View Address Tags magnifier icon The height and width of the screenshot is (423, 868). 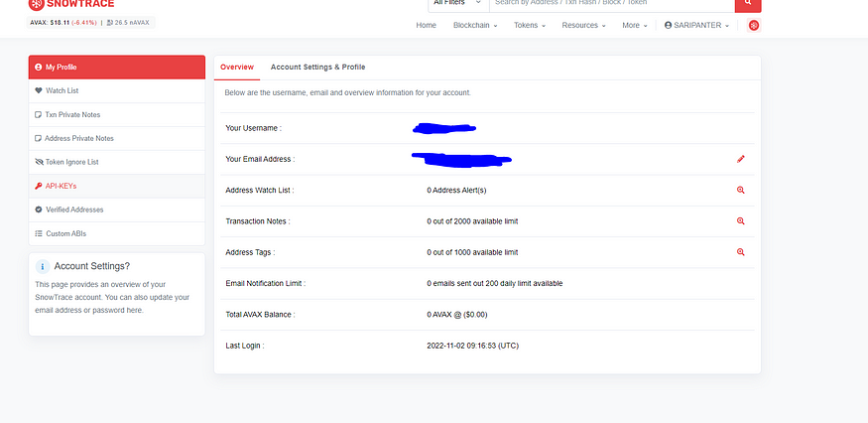(741, 252)
